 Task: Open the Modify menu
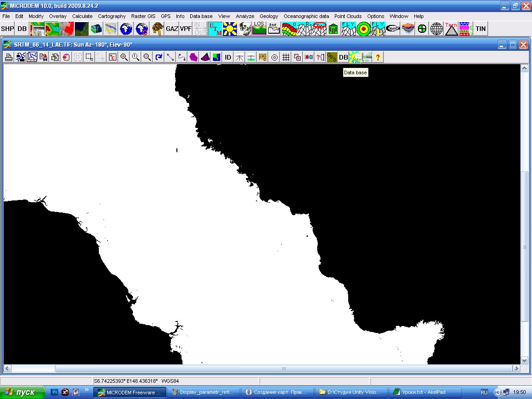pyautogui.click(x=36, y=16)
